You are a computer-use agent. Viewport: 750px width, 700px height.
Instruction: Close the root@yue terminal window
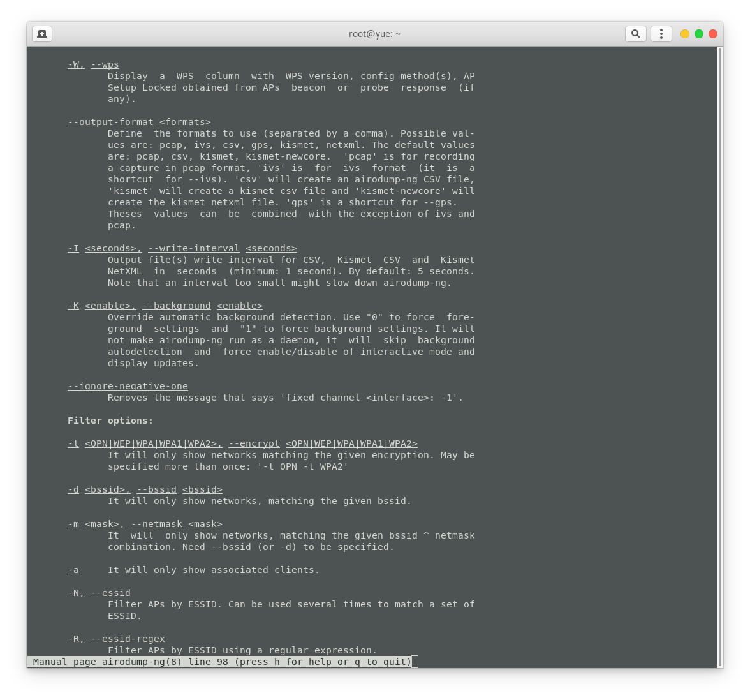click(x=713, y=34)
